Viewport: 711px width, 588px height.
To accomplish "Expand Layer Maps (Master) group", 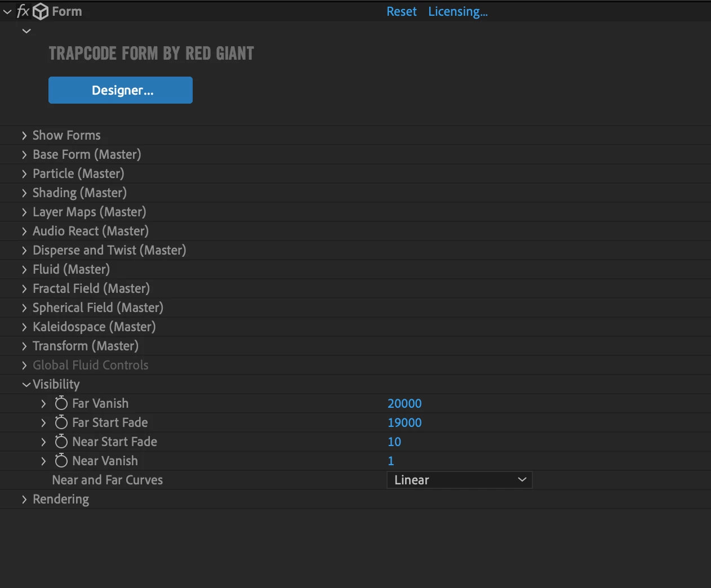I will [x=24, y=212].
